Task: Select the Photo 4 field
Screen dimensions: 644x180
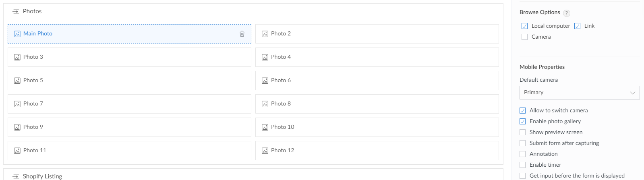Action: pyautogui.click(x=377, y=57)
